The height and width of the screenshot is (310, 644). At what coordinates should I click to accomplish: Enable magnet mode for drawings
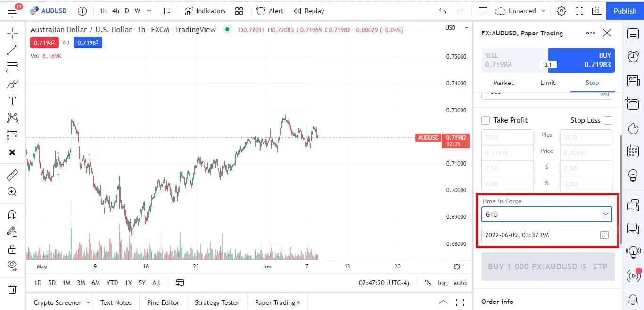point(12,215)
